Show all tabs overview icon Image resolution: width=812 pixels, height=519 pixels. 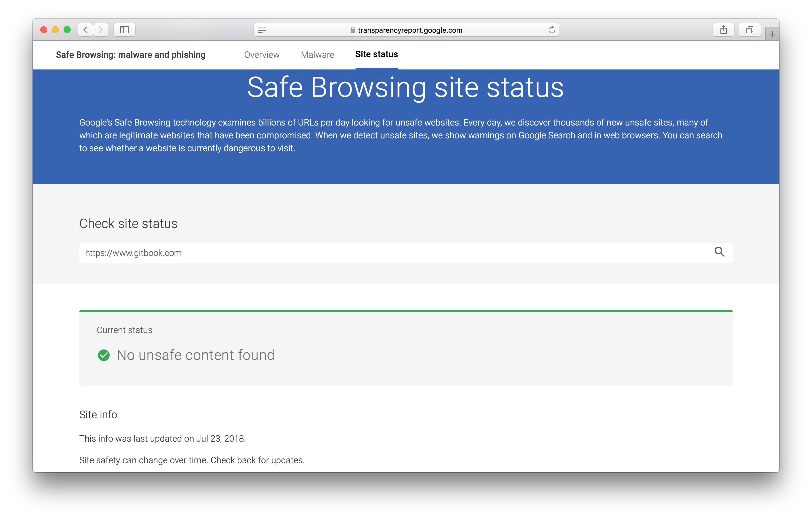(749, 30)
